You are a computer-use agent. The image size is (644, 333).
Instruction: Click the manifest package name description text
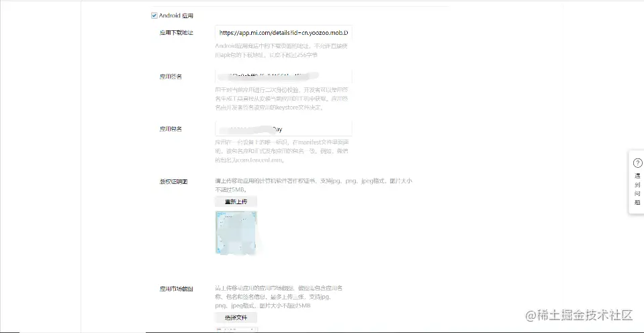tap(282, 150)
